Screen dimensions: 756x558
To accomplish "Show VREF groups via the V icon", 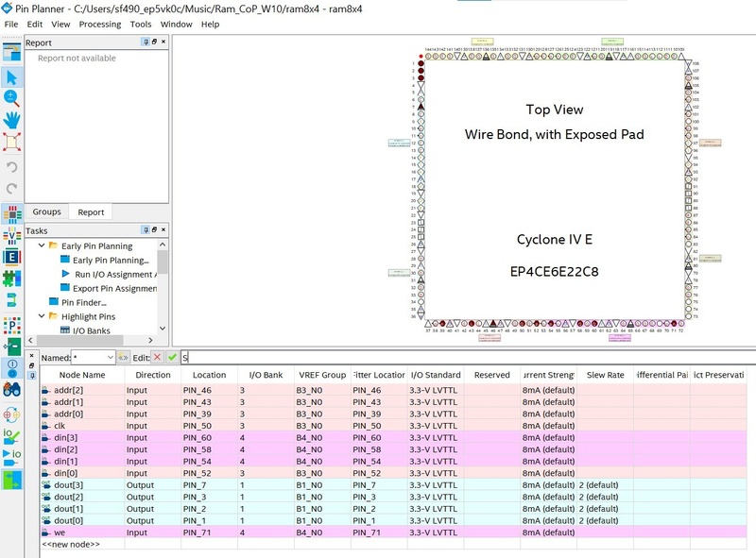I will coord(12,236).
